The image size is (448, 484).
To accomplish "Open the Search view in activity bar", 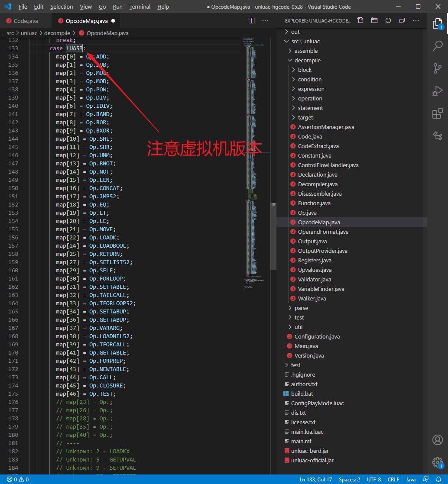I will coord(438,46).
